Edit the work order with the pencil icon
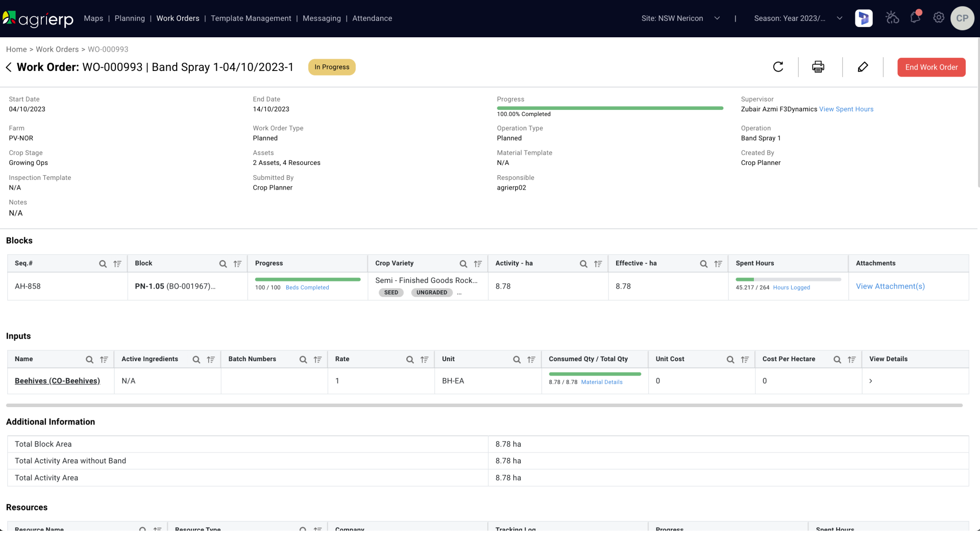This screenshot has width=980, height=541. (x=863, y=67)
